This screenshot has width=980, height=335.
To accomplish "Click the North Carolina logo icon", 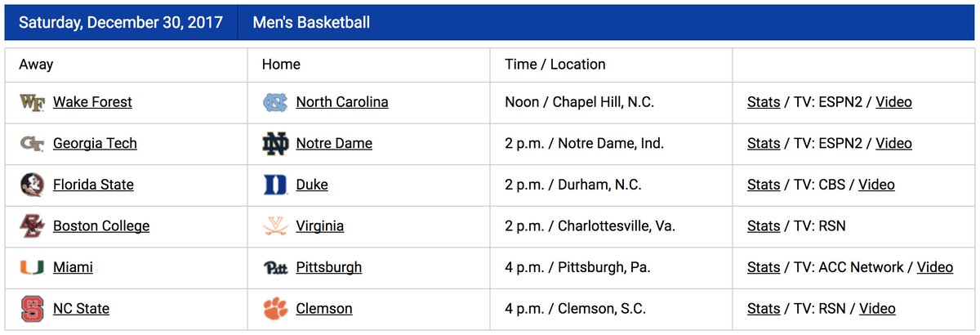I will (275, 102).
